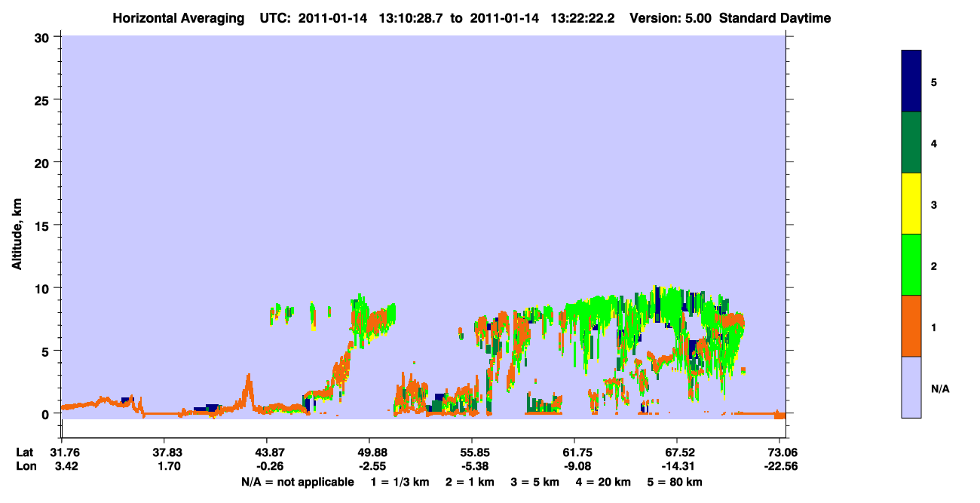The height and width of the screenshot is (503, 980).
Task: Click the orange colorbar segment labeled 1
Action: (911, 326)
